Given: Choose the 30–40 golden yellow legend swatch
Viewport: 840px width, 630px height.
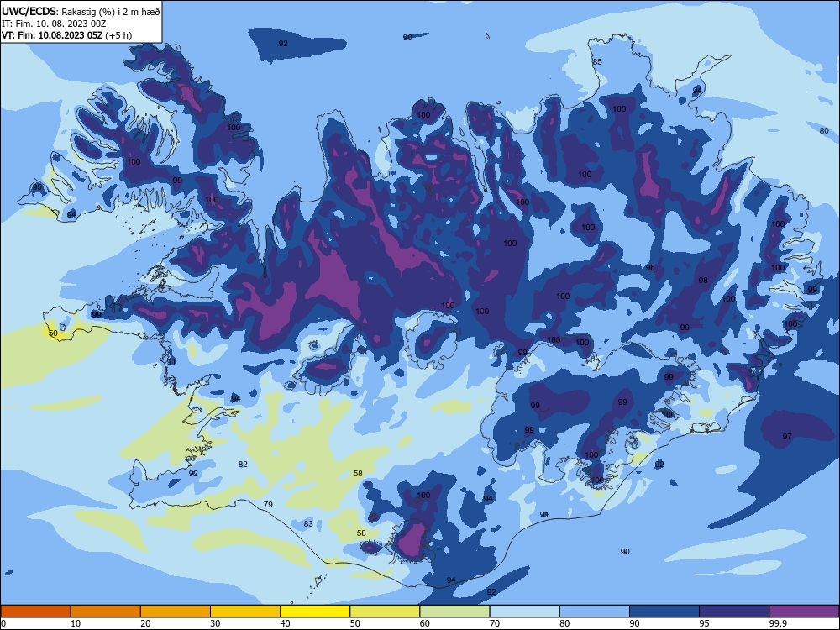Looking at the screenshot, I should 245,612.
